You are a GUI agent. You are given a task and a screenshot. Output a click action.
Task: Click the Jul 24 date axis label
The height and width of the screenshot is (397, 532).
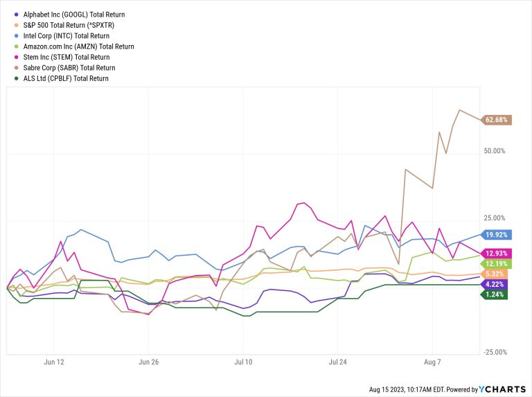pos(337,362)
